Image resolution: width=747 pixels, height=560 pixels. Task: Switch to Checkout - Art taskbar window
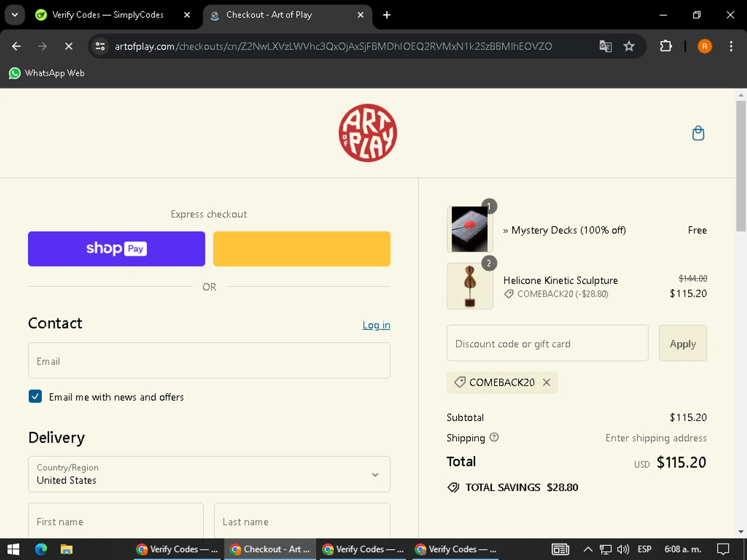pyautogui.click(x=270, y=549)
